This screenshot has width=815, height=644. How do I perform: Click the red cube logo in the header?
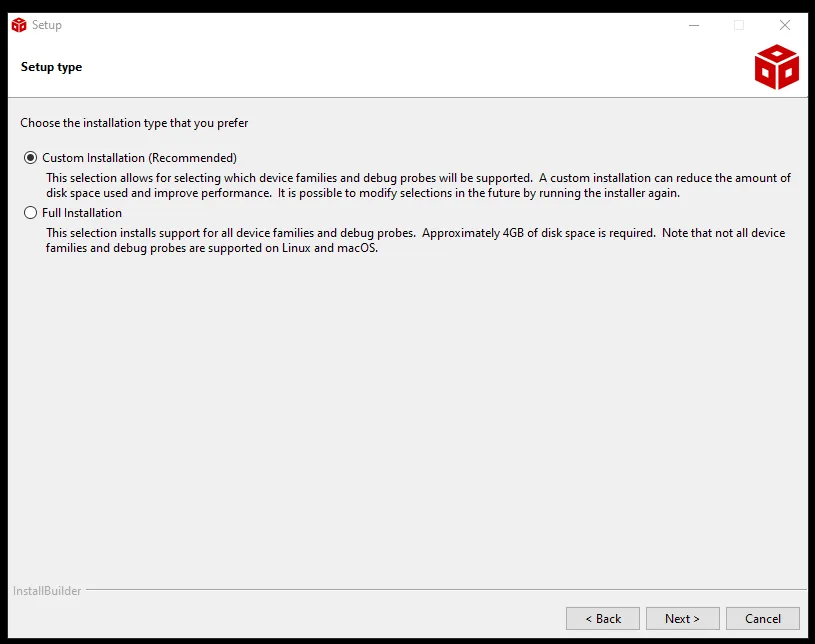[x=776, y=68]
